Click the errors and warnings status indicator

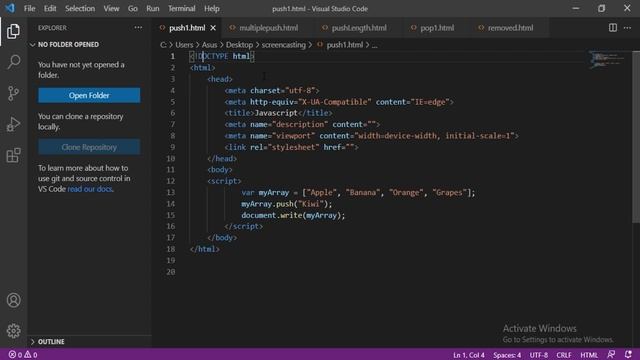pos(23,355)
